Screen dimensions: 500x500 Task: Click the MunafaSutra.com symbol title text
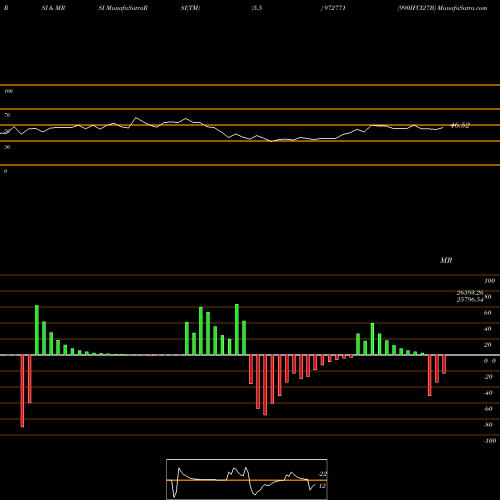click(x=442, y=8)
